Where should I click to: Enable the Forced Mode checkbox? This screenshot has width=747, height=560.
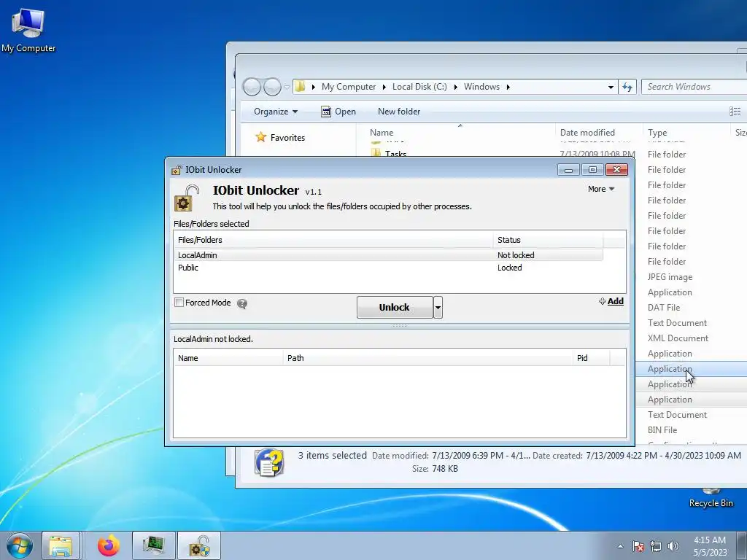click(x=179, y=303)
